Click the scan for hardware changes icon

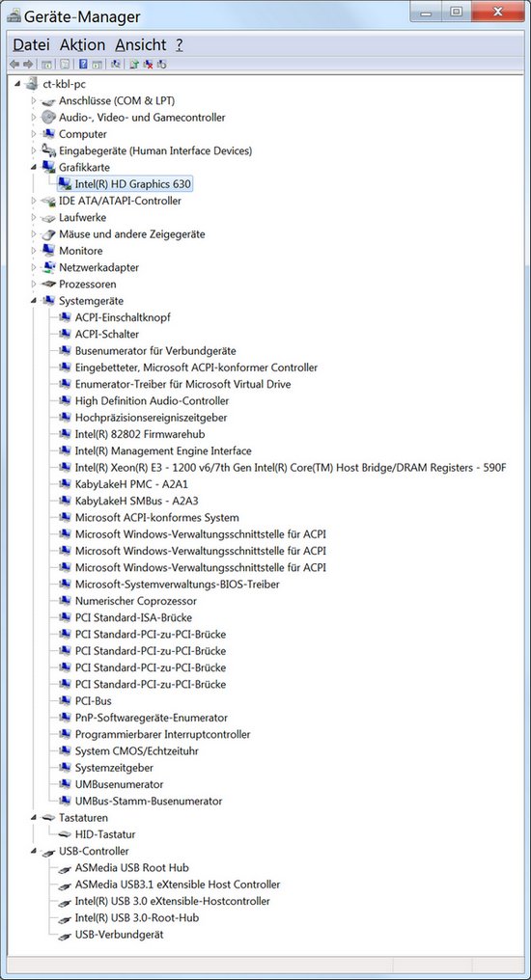116,64
